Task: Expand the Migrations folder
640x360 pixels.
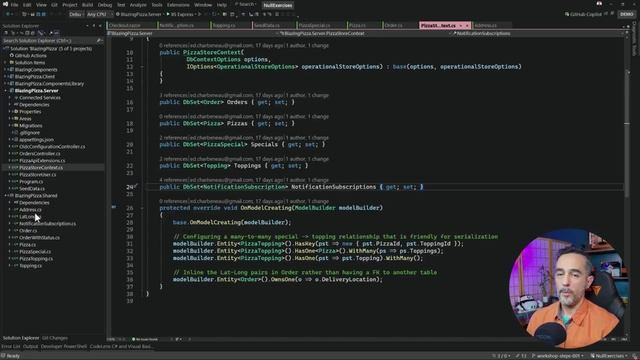Action: [10, 126]
